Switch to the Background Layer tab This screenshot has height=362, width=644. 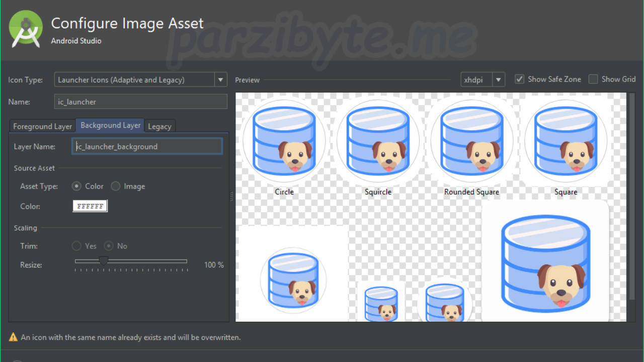coord(111,125)
